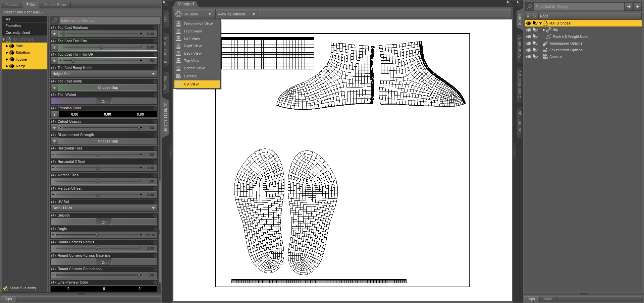Open the Tips button in Surfaces pane

pyautogui.click(x=9, y=299)
